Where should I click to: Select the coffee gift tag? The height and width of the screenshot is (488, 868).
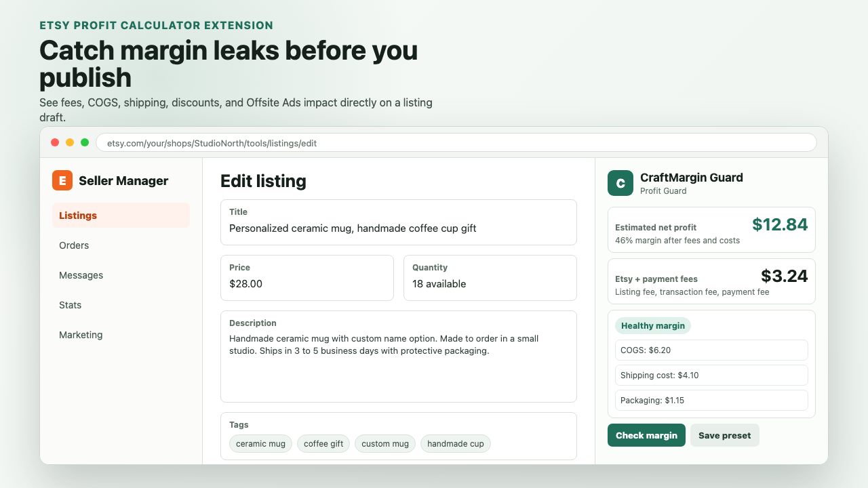pos(323,444)
